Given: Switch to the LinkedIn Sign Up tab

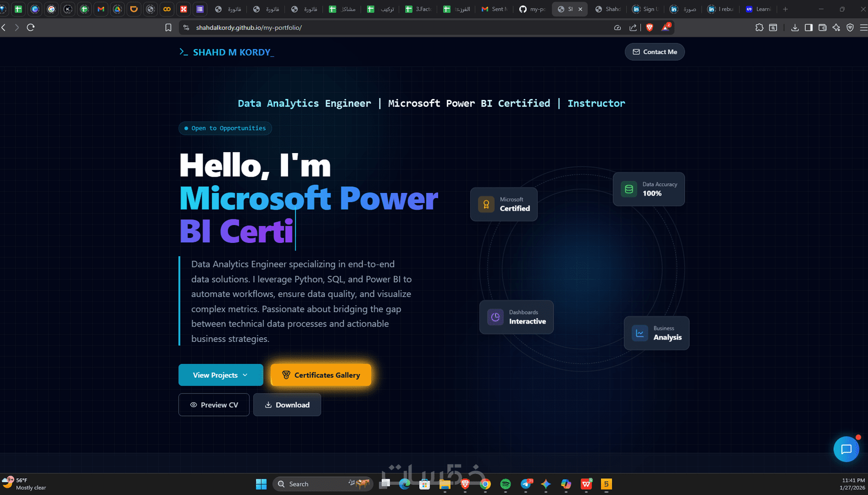Looking at the screenshot, I should 645,9.
